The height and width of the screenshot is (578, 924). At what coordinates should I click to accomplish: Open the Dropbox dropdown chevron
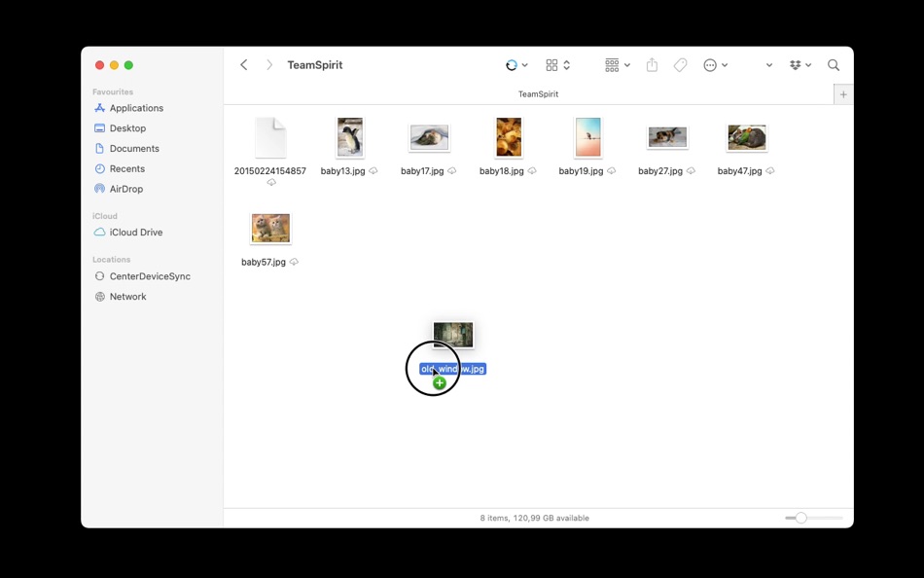click(x=807, y=64)
